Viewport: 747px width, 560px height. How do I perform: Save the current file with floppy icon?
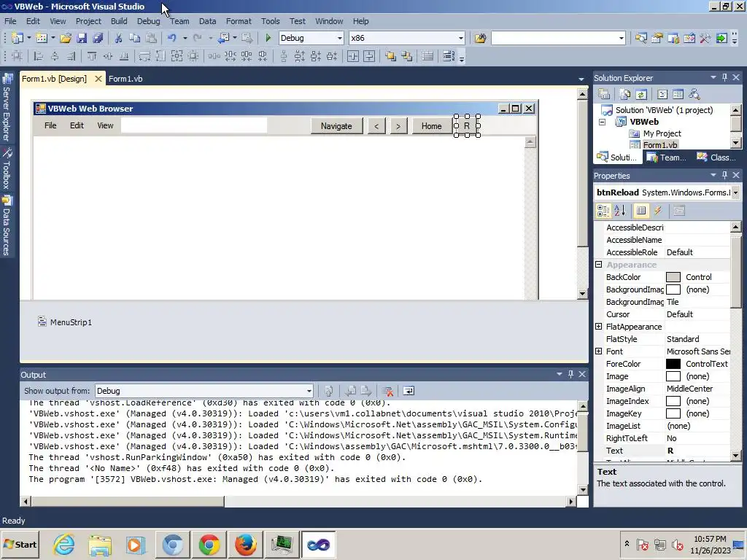82,38
